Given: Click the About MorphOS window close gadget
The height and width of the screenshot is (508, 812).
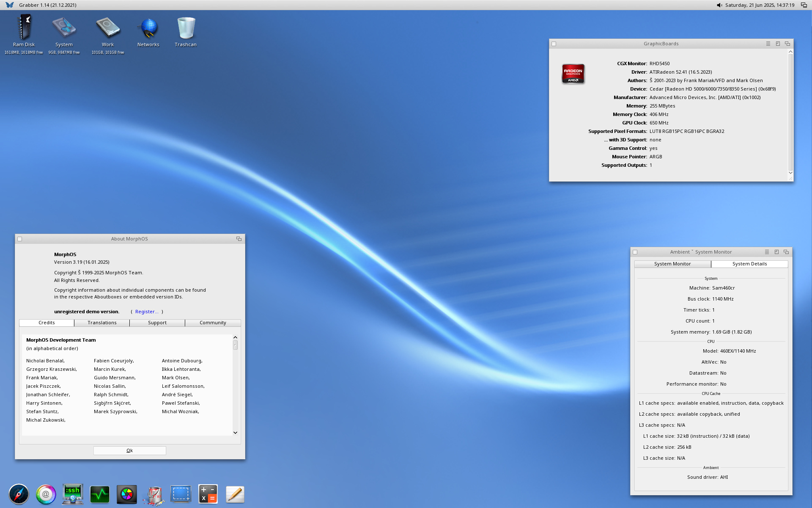Looking at the screenshot, I should click(20, 239).
